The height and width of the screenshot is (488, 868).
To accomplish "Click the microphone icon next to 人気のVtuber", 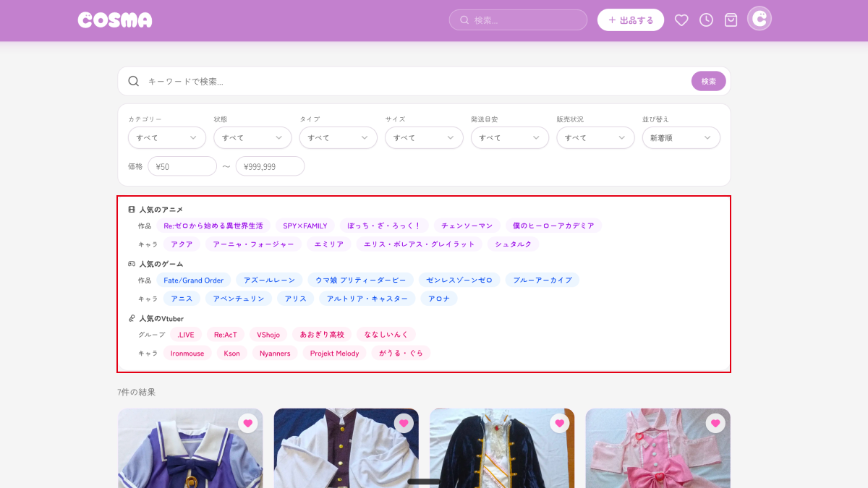I will pos(131,318).
